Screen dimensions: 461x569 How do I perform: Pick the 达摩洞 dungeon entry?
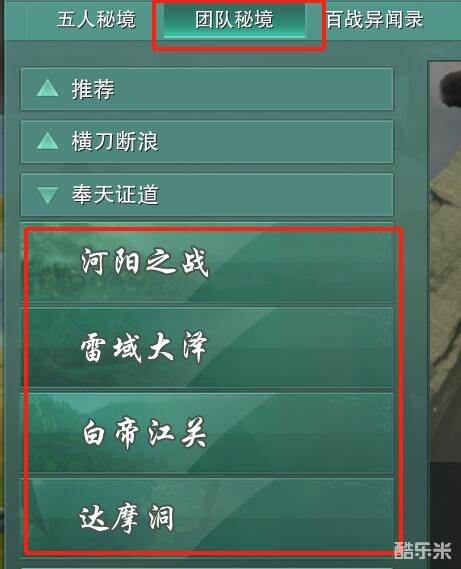[207, 517]
